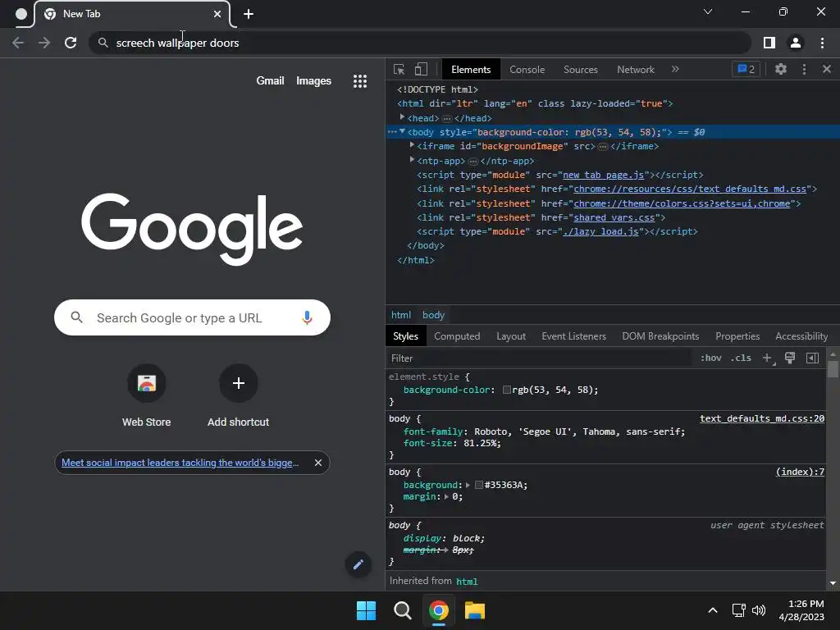This screenshot has width=840, height=630.
Task: Click the Search Google or type a URL box
Action: pyautogui.click(x=192, y=317)
